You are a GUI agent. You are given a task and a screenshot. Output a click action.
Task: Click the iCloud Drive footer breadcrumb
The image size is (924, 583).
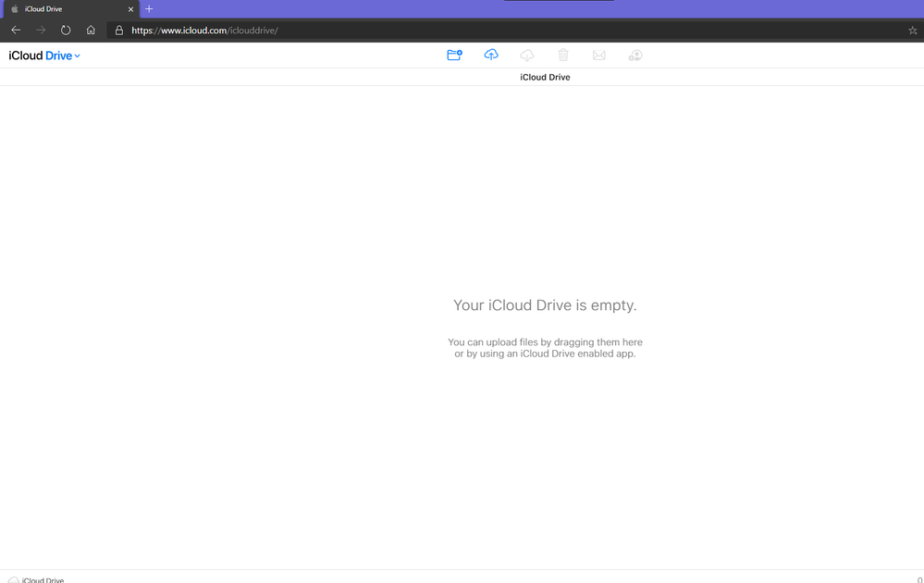(37, 579)
